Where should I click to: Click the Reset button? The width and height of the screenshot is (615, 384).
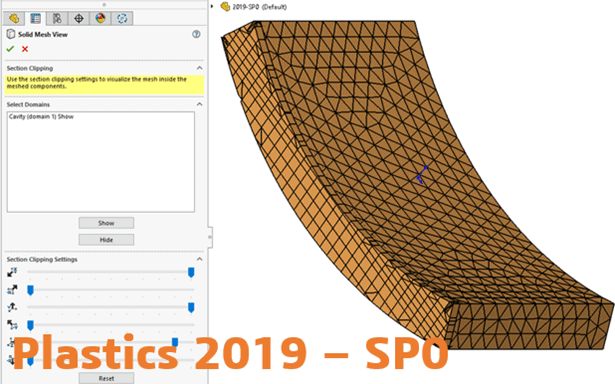[x=106, y=378]
